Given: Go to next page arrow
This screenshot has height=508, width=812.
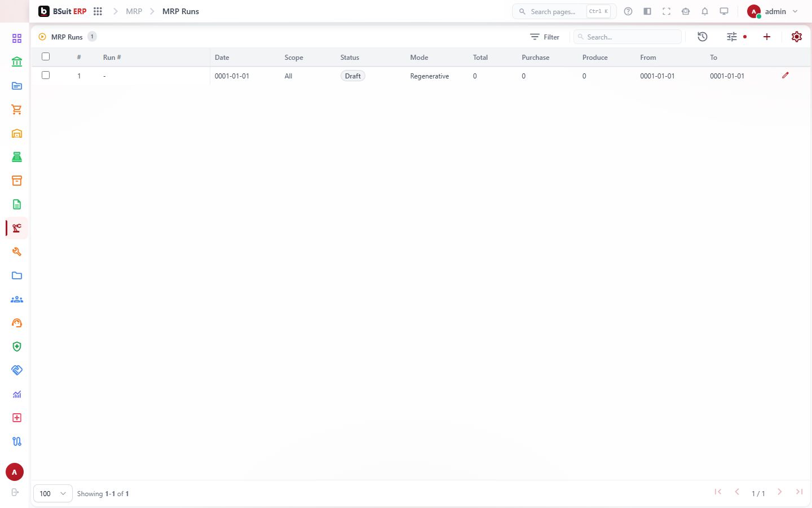Looking at the screenshot, I should coord(779,492).
